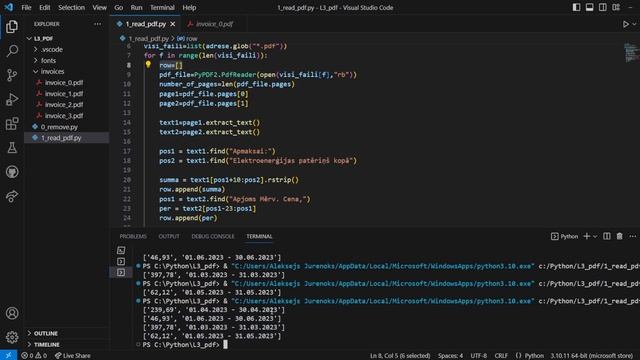Expand the OUTLINE section
640x360 pixels.
(67, 333)
